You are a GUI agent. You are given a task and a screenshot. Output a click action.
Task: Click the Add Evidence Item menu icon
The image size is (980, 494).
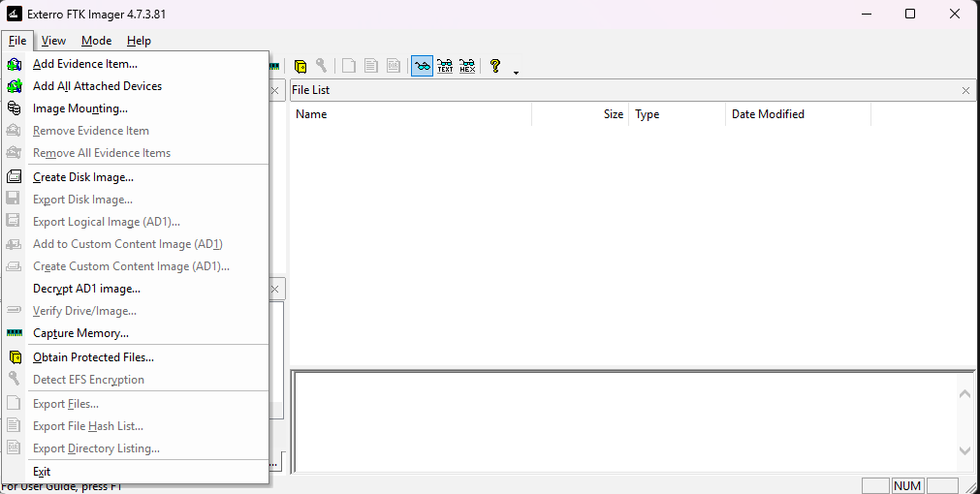[x=14, y=64]
